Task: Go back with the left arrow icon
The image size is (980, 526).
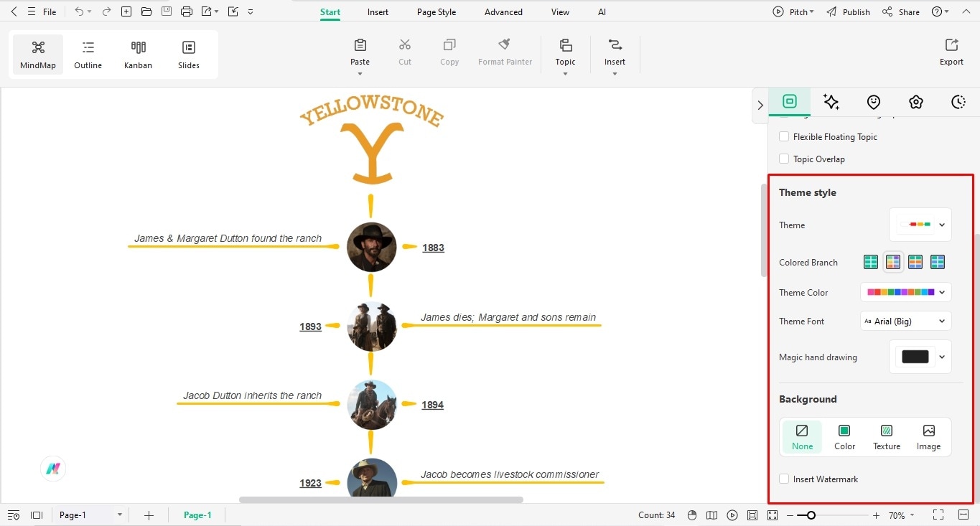Action: click(x=14, y=11)
